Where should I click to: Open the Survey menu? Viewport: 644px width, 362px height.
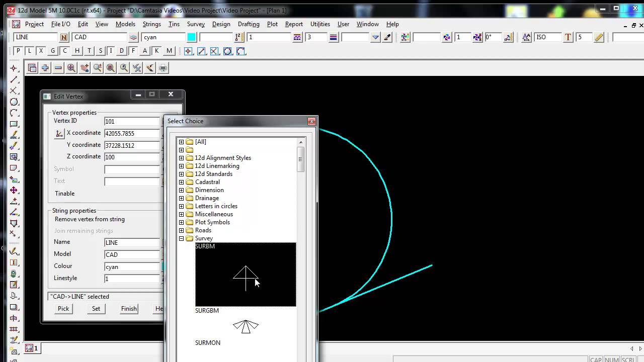click(x=196, y=24)
